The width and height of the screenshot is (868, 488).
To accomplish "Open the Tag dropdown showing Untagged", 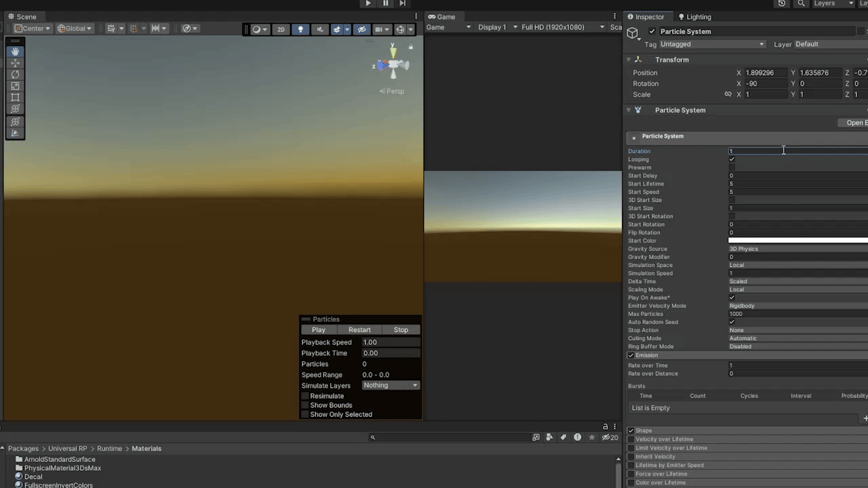I will click(x=712, y=44).
